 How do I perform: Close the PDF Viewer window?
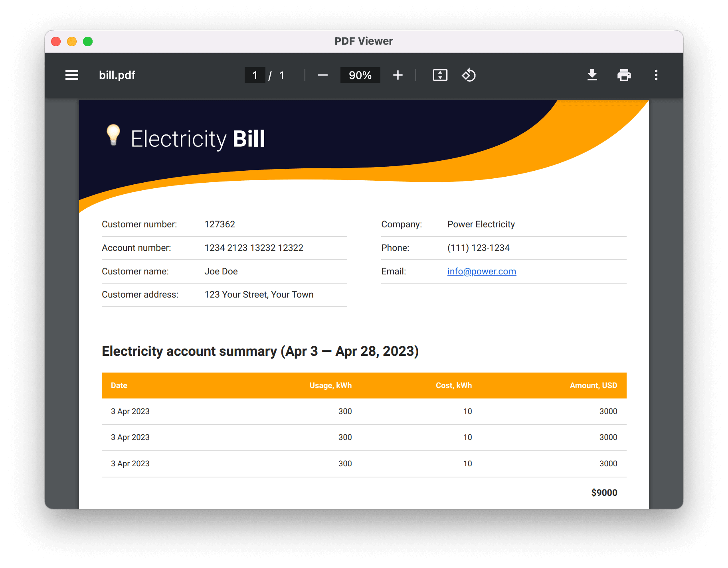tap(56, 41)
